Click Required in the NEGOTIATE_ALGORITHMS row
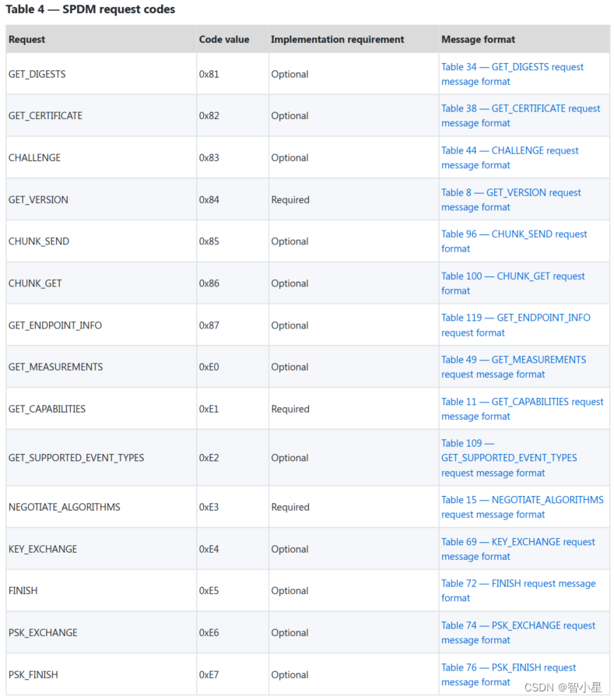This screenshot has width=614, height=700. 290,507
